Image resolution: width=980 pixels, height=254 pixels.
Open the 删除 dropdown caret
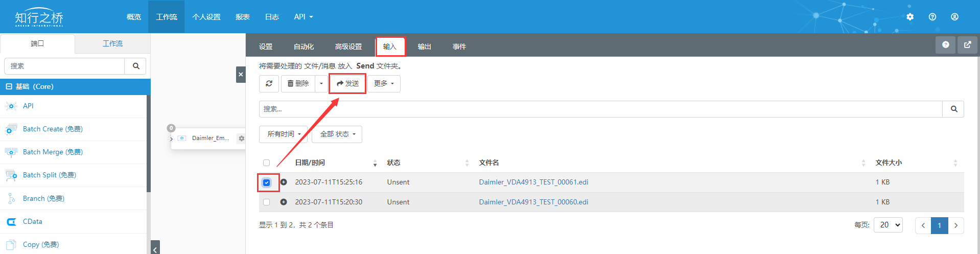click(321, 83)
